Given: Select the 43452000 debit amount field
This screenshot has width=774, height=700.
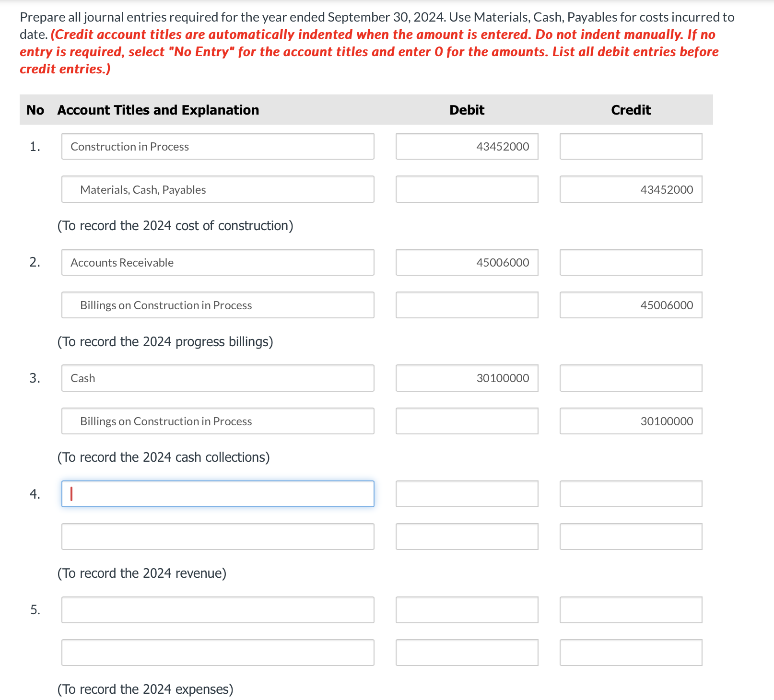Looking at the screenshot, I should tap(467, 146).
